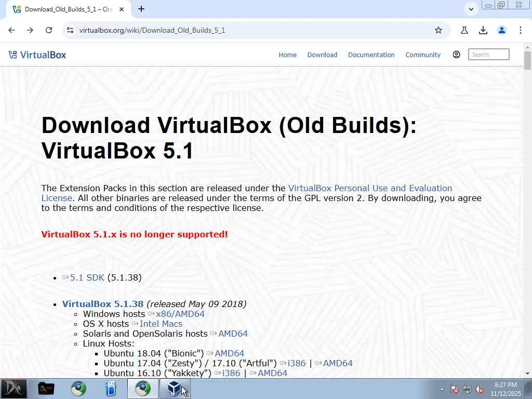Expand the tab search dropdown
The image size is (532, 399).
point(471,9)
